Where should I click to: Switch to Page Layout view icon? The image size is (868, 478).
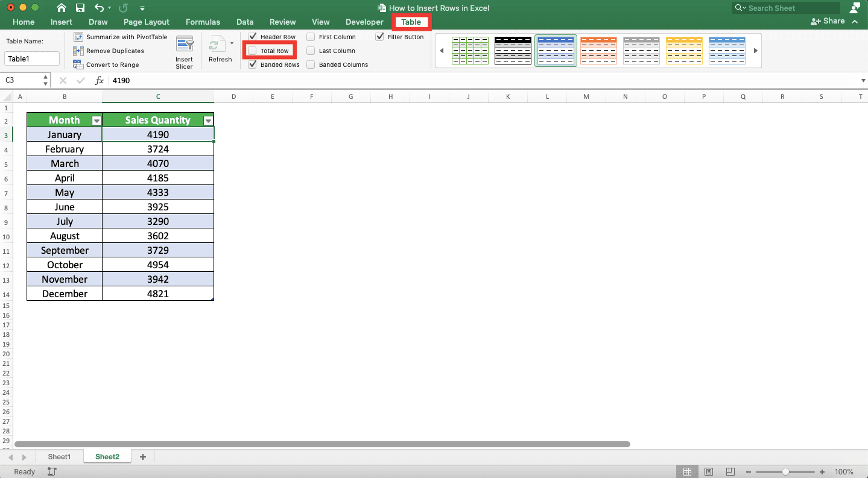tap(709, 471)
